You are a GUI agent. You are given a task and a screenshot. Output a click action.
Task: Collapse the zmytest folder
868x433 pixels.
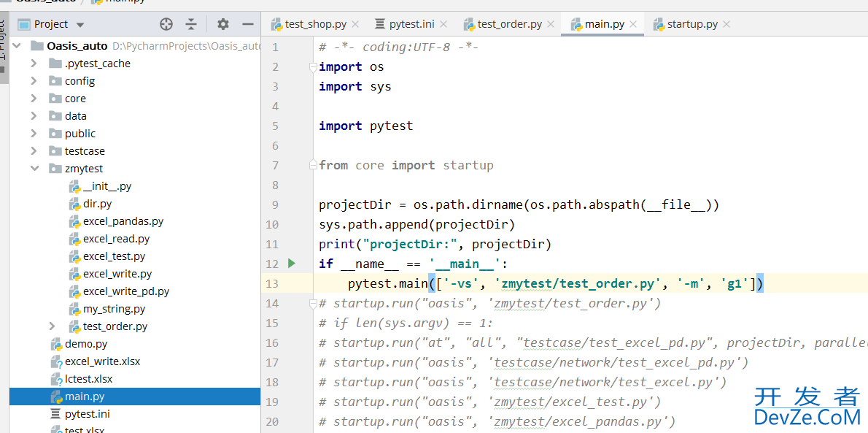[34, 169]
